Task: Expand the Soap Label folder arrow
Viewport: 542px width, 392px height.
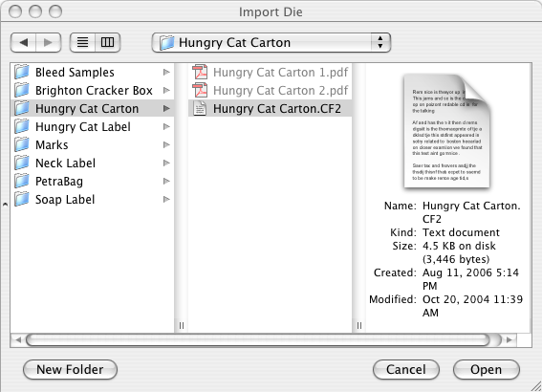Action: [x=166, y=200]
